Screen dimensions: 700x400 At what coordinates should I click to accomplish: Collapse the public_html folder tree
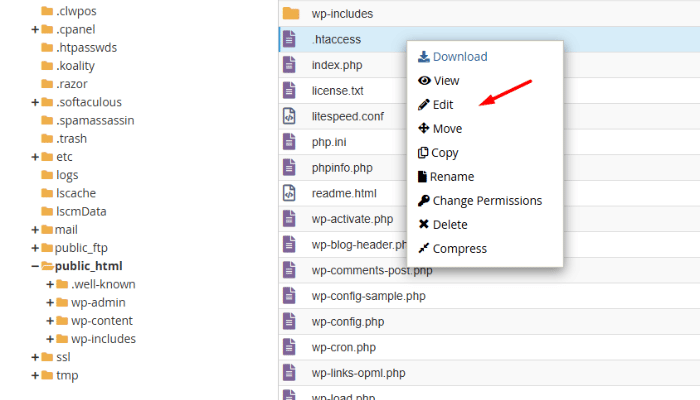point(35,266)
